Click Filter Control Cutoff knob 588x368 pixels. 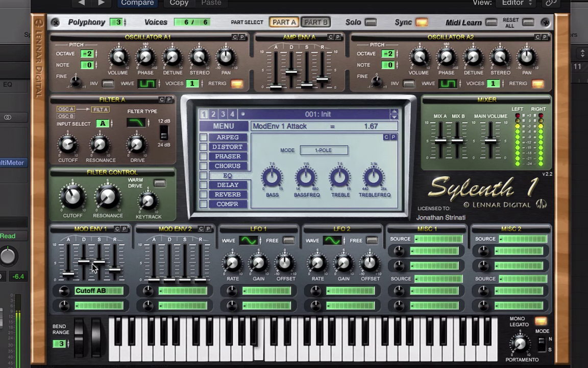72,197
